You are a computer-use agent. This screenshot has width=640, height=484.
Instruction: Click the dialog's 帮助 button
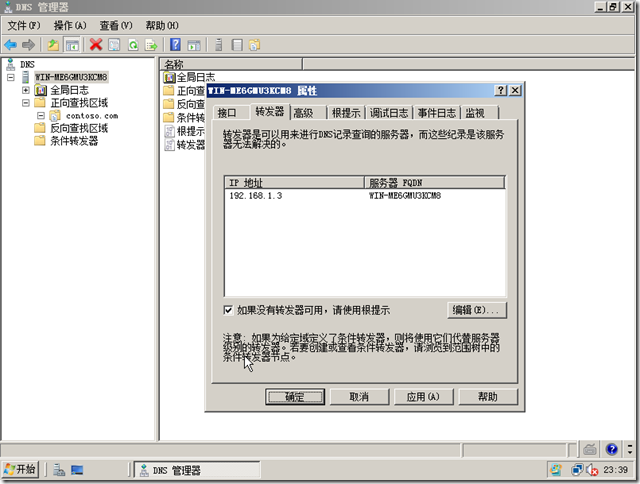[x=488, y=397]
